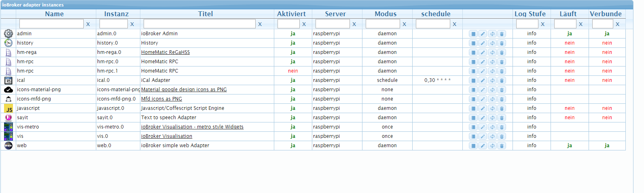Sort by the Log Stufe column header

pyautogui.click(x=530, y=14)
